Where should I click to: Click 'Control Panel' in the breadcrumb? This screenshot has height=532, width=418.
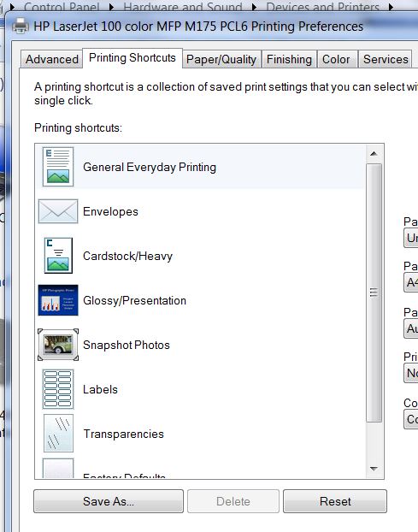62,7
